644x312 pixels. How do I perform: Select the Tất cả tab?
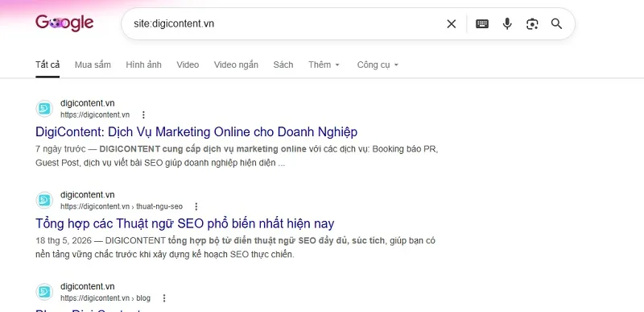47,64
